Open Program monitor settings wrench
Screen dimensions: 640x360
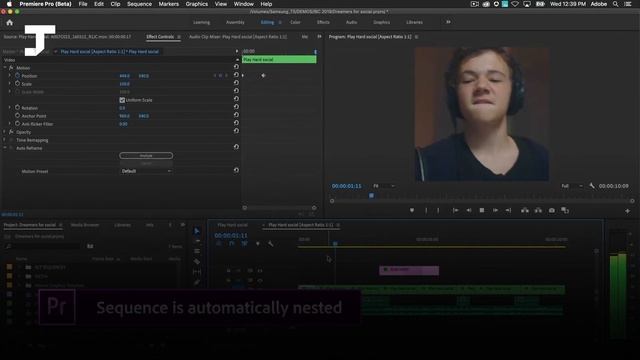tap(592, 186)
